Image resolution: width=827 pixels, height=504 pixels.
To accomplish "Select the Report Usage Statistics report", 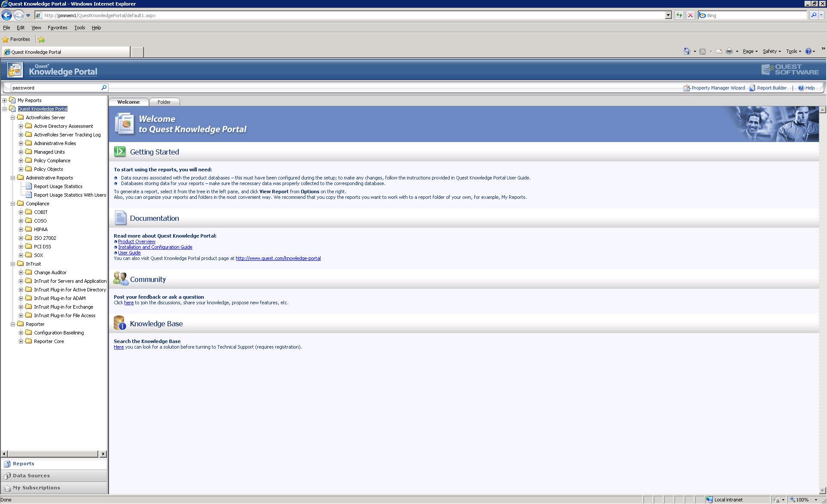I will coord(58,186).
